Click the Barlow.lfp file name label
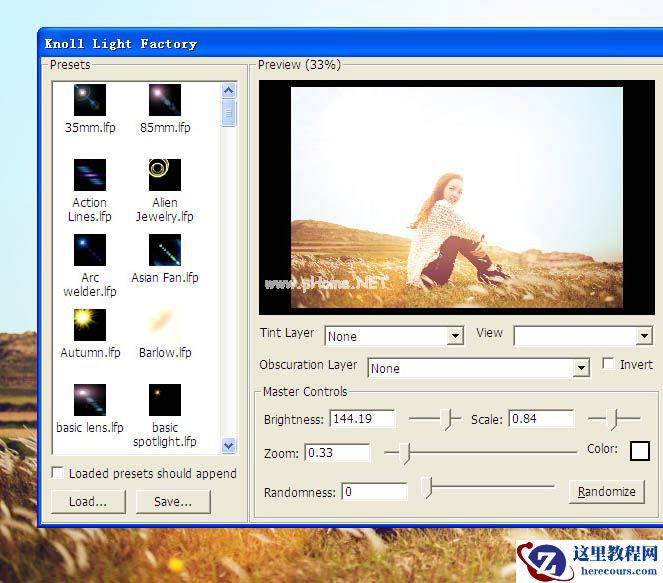Screen dimensions: 663x583 [x=165, y=353]
